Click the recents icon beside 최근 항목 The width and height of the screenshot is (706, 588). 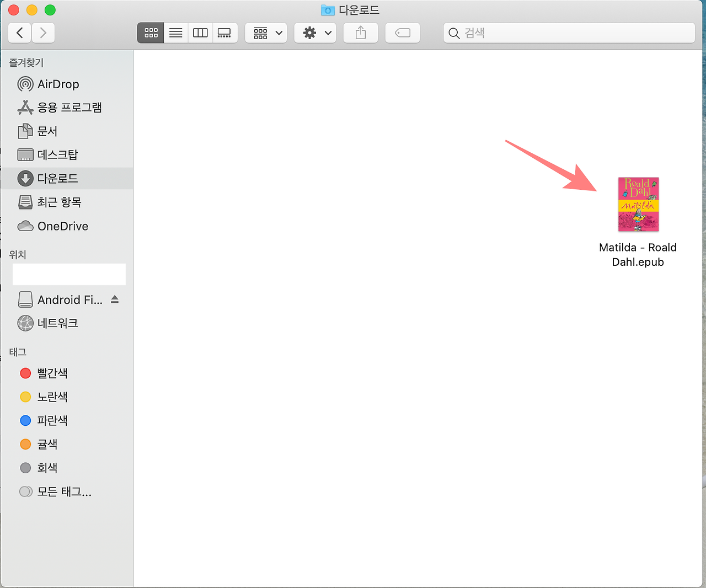[25, 202]
